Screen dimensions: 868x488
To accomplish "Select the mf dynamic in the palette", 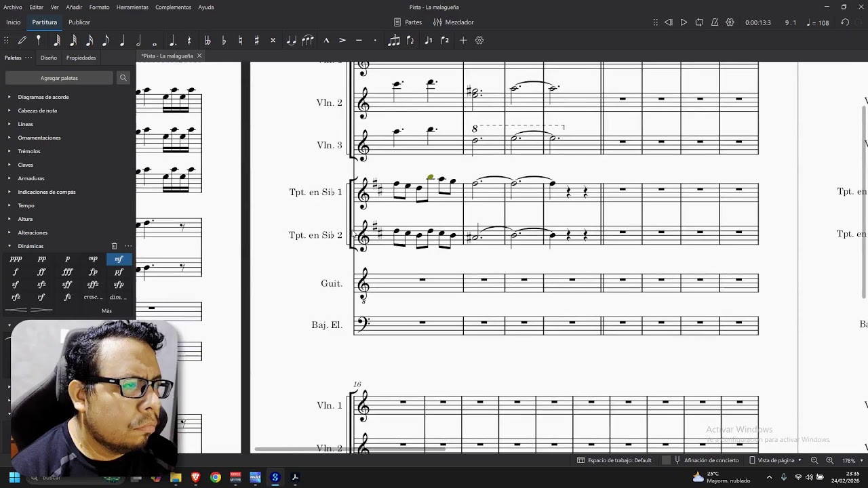I will (119, 259).
